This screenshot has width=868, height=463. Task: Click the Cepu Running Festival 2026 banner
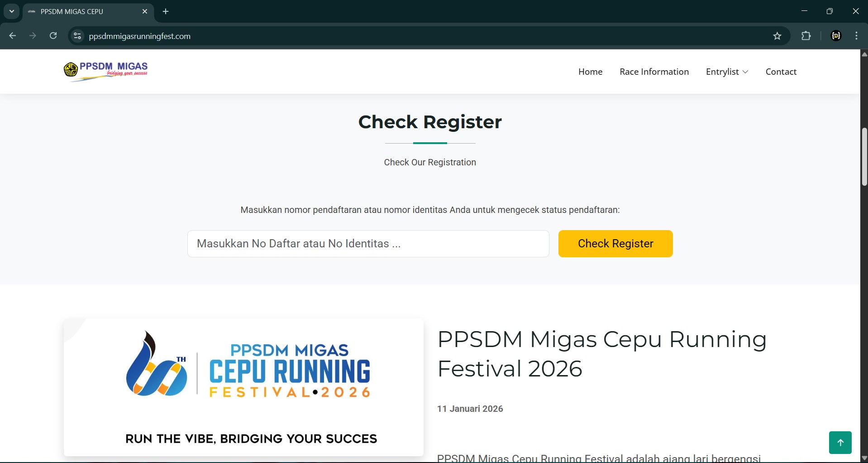click(243, 387)
